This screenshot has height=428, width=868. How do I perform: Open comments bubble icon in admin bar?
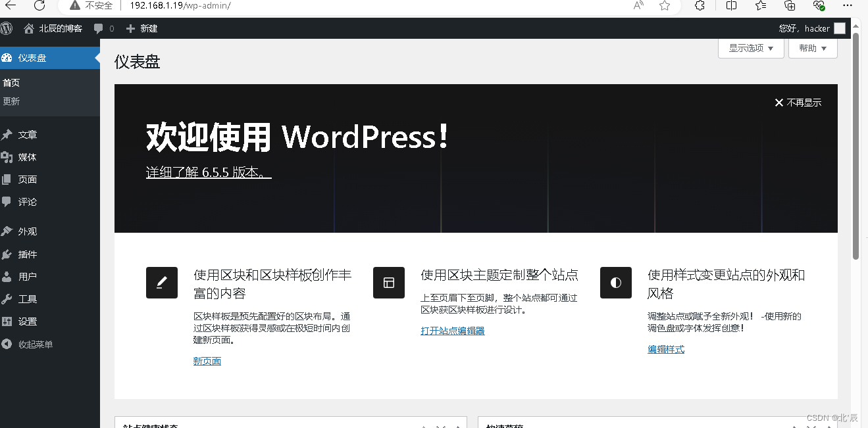coord(99,28)
